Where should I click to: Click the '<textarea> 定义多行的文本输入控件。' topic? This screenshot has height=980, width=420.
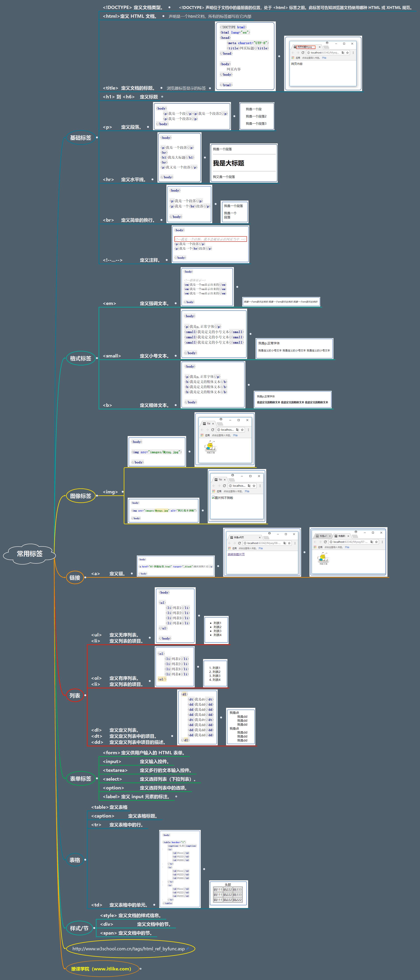148,770
